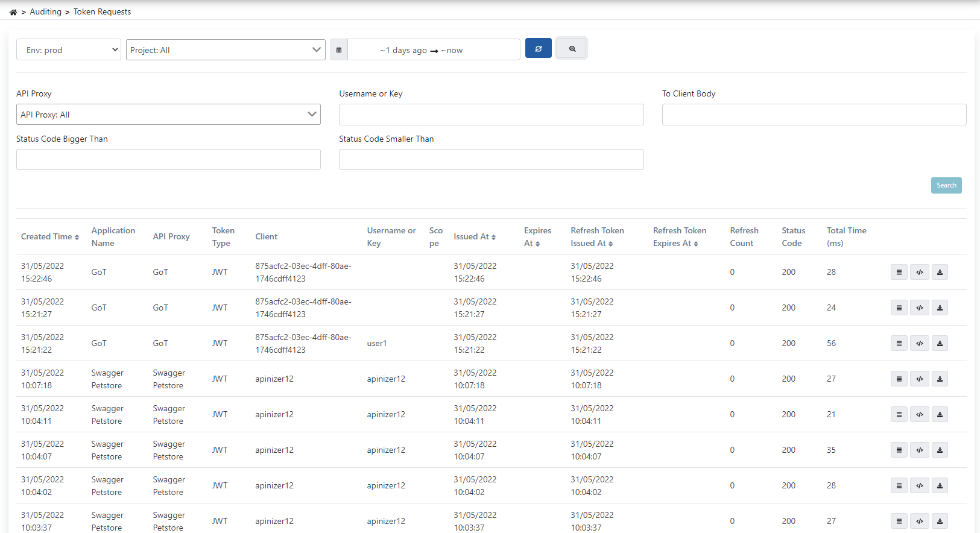The image size is (980, 533).
Task: Focus the To Client Body field
Action: [x=814, y=115]
